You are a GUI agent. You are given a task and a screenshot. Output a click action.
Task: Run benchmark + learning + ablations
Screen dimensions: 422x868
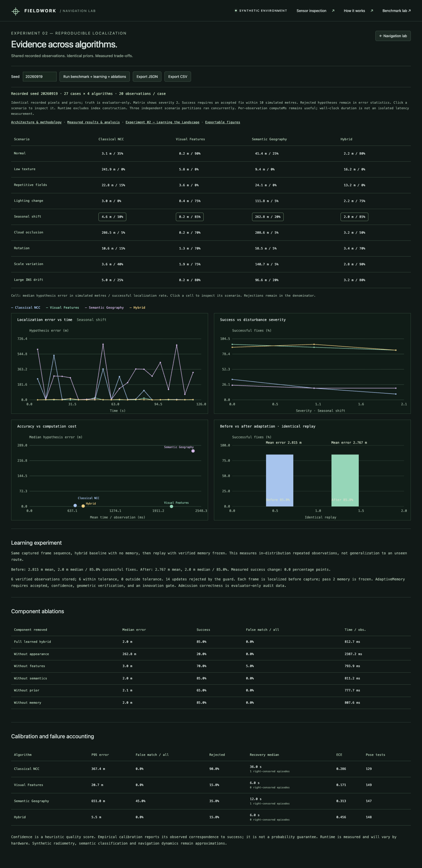[94, 76]
